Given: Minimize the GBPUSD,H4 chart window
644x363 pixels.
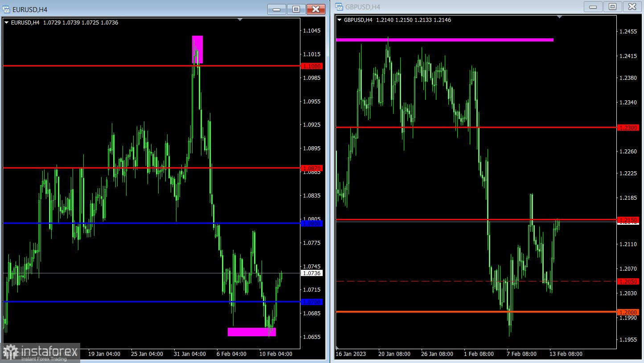Looking at the screenshot, I should [x=593, y=7].
